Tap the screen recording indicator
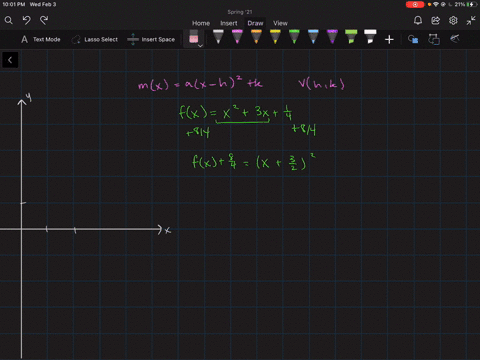 click(415, 4)
